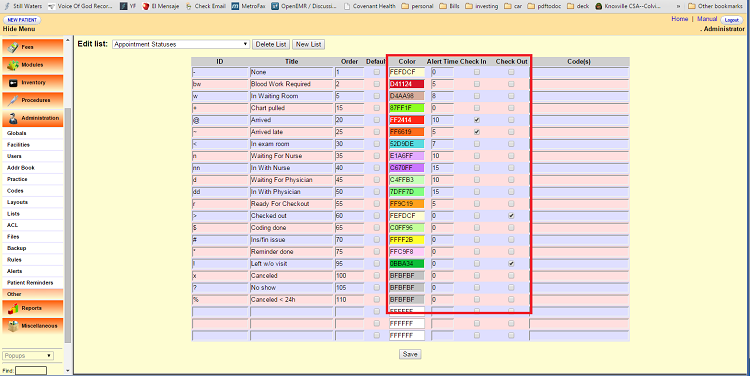Viewport: 750px width, 376px height.
Task: Open Globals in Administration menu
Action: [17, 133]
